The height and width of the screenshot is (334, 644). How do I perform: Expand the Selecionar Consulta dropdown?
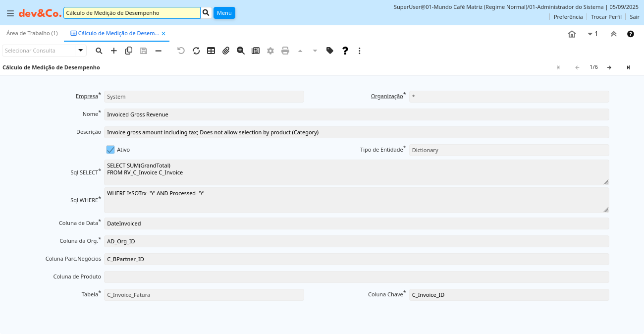(x=80, y=51)
